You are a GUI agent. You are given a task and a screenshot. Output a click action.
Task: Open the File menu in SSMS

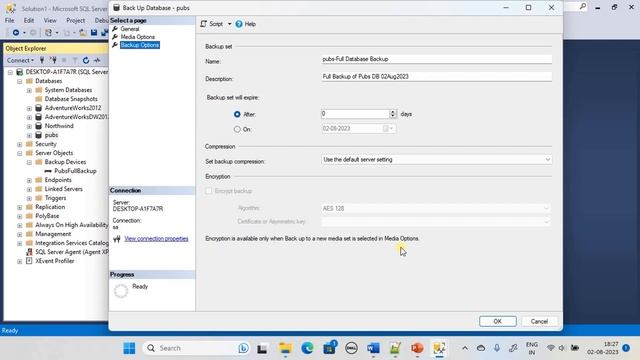point(9,20)
